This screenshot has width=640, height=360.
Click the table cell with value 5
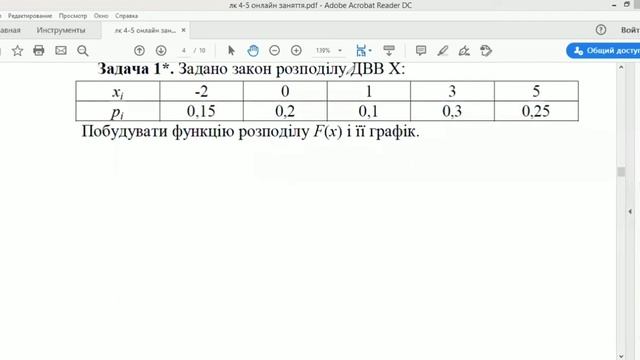click(536, 91)
